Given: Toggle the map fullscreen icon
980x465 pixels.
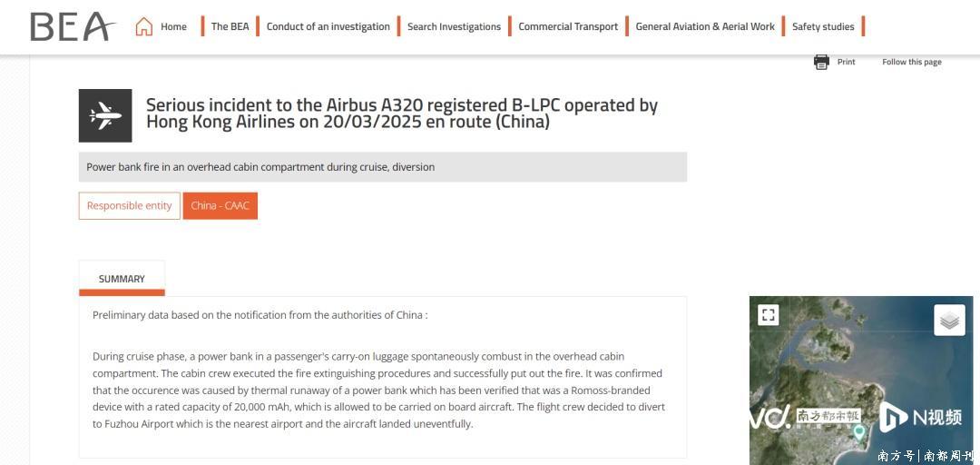Looking at the screenshot, I should 769,315.
